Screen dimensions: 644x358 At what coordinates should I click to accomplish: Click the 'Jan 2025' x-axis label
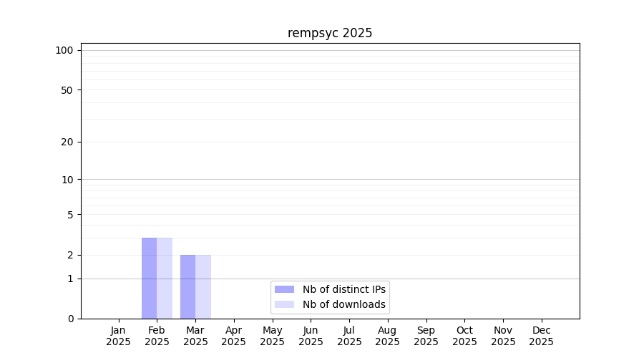pyautogui.click(x=118, y=336)
